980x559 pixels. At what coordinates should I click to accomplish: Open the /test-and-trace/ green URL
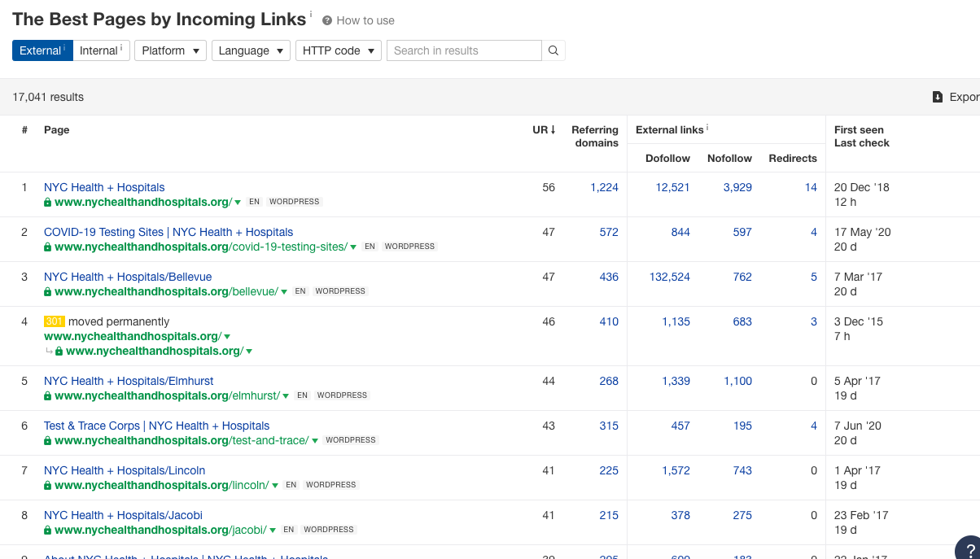[182, 440]
